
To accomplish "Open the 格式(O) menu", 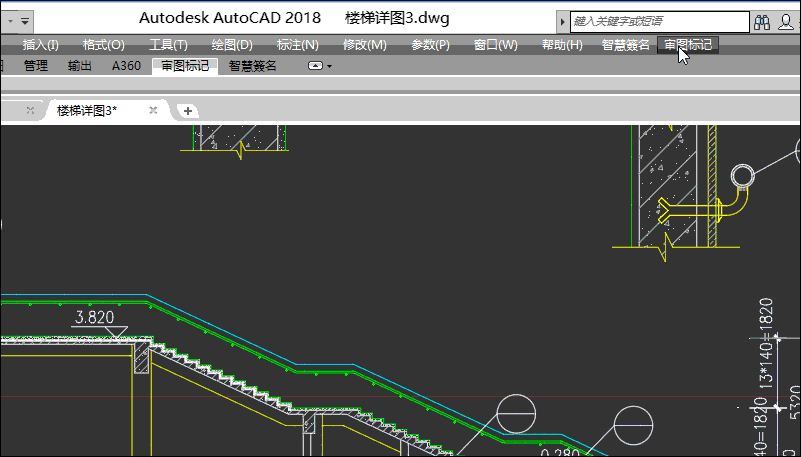I will click(103, 45).
